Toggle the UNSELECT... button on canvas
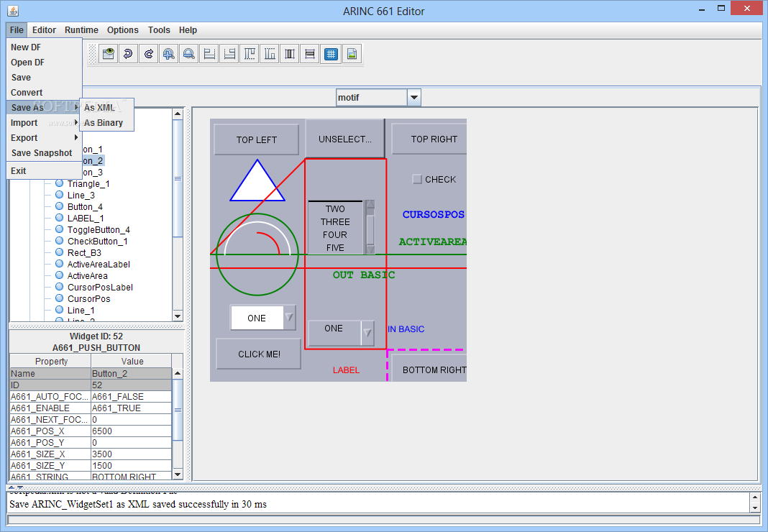The image size is (768, 532). [x=345, y=139]
